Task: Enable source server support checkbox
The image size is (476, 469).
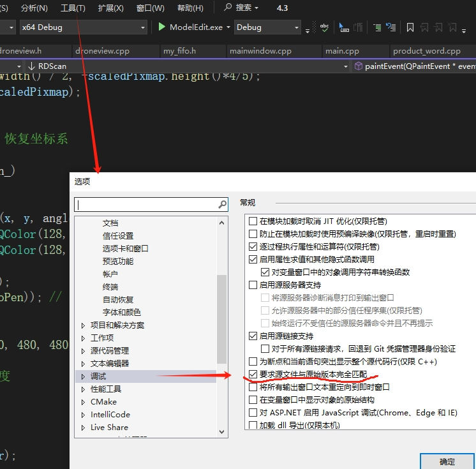Action: click(253, 285)
